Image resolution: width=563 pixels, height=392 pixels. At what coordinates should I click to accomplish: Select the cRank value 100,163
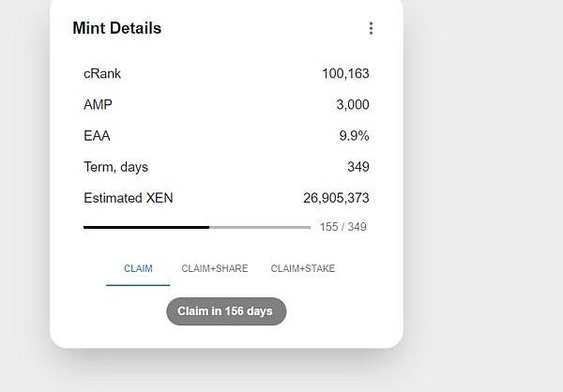tap(345, 74)
